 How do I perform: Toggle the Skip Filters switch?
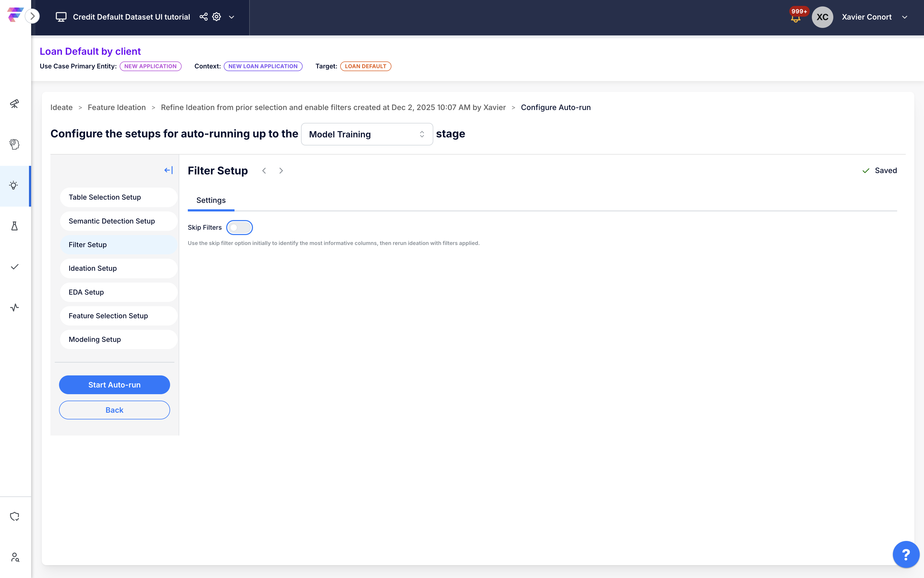point(239,228)
